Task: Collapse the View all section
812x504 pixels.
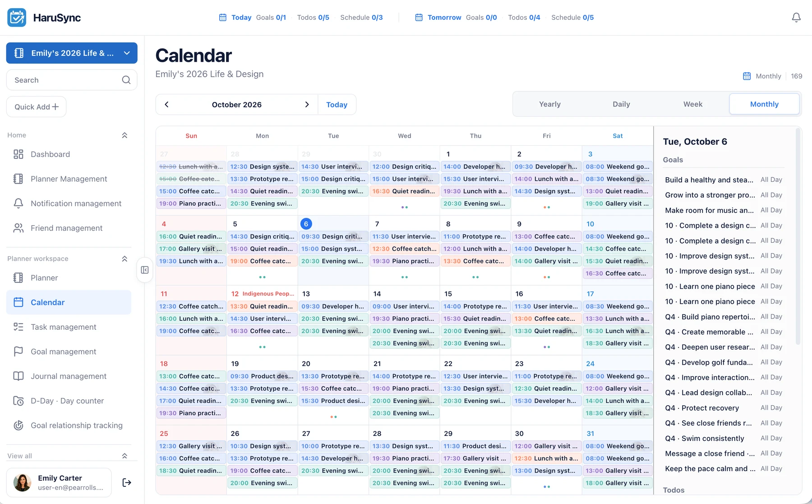Action: [125, 456]
